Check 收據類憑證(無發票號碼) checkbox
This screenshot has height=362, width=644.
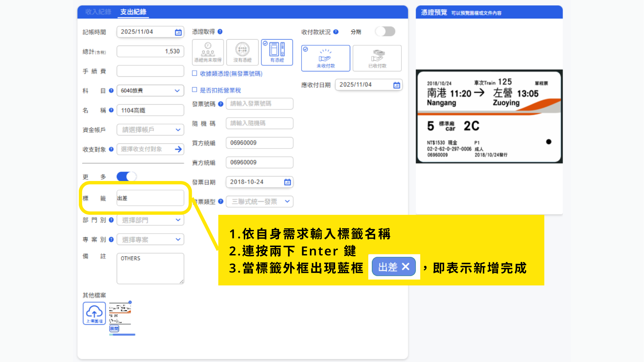tap(195, 73)
